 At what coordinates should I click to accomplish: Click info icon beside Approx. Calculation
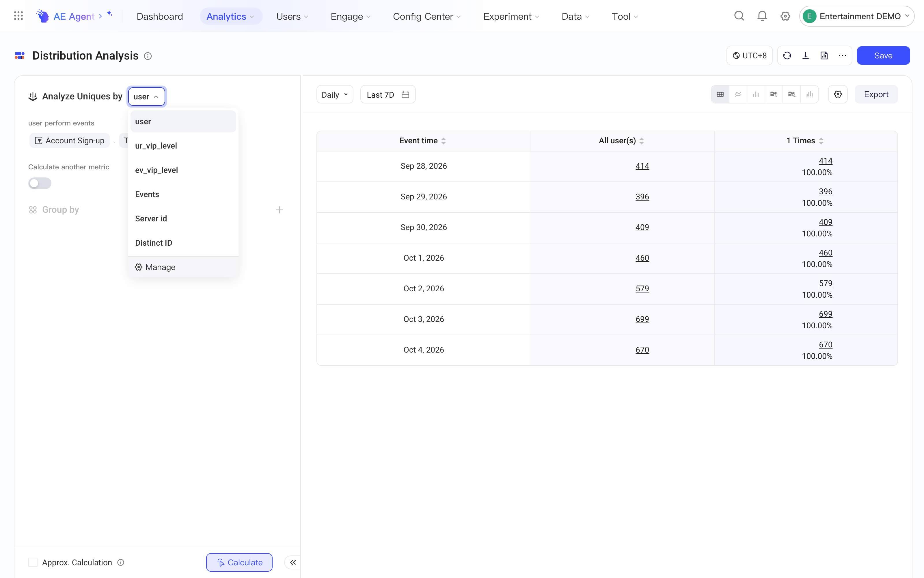click(x=121, y=562)
